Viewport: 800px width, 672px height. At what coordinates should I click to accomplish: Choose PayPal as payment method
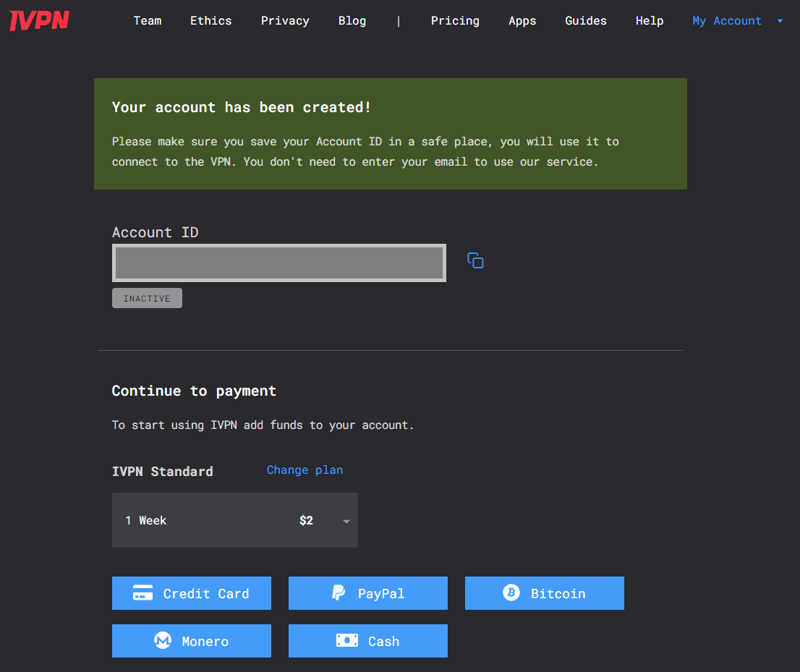point(368,593)
